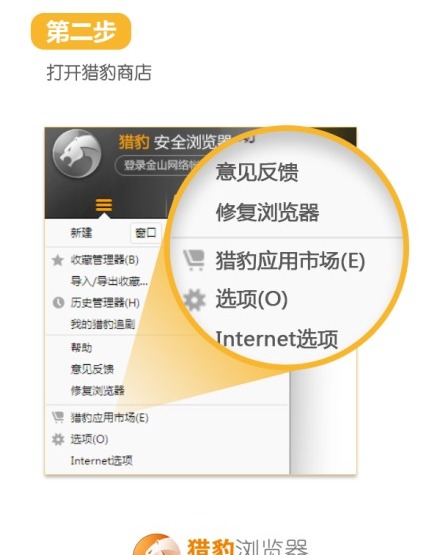
Task: Click the small cart icon beside 猎豹应用市场(E)
Action: point(58,417)
